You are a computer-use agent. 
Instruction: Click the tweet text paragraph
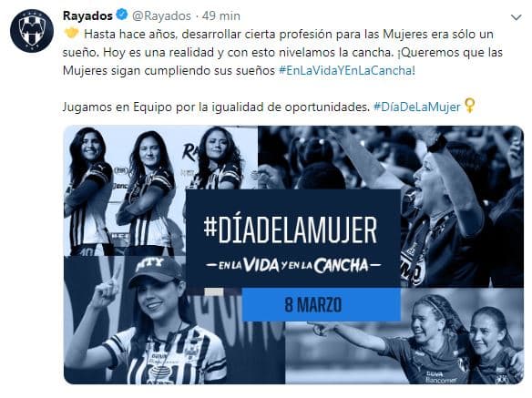coord(282,52)
